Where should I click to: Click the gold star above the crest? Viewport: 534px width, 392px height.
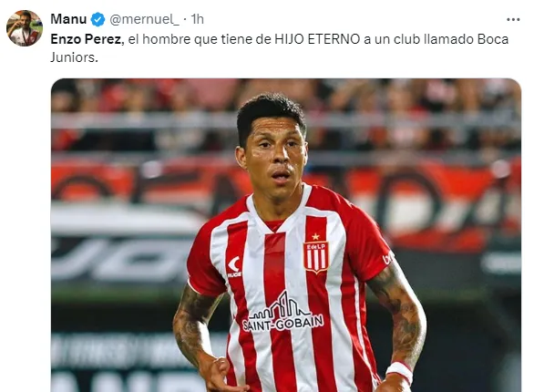[315, 236]
